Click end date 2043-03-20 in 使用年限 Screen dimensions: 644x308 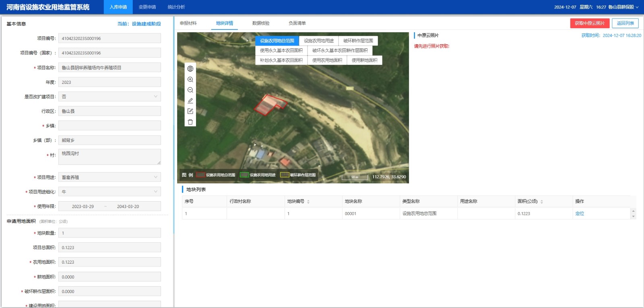128,206
